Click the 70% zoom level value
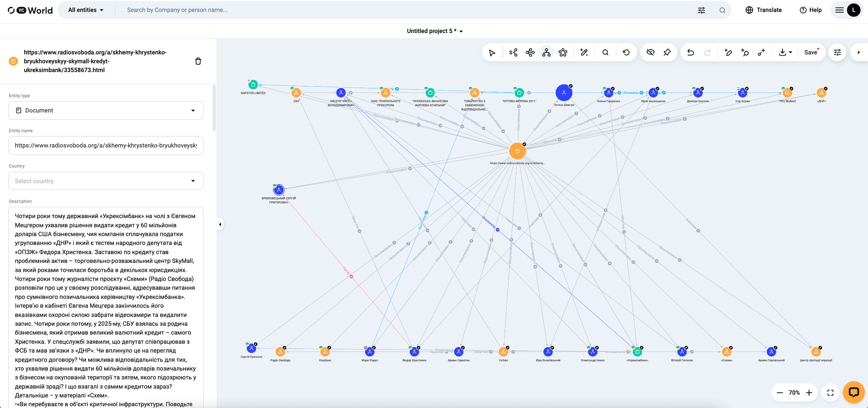The height and width of the screenshot is (408, 868). click(x=794, y=393)
